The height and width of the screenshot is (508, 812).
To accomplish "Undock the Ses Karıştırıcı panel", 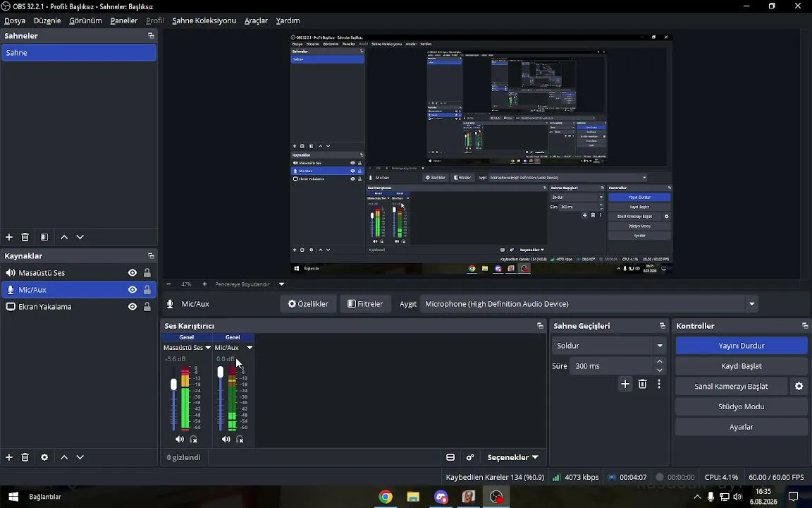I will click(x=540, y=325).
